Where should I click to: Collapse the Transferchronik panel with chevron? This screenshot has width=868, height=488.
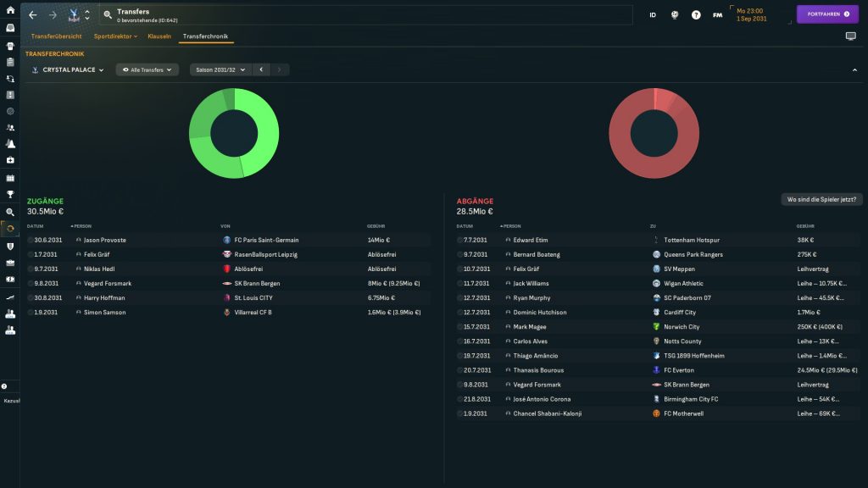[854, 69]
